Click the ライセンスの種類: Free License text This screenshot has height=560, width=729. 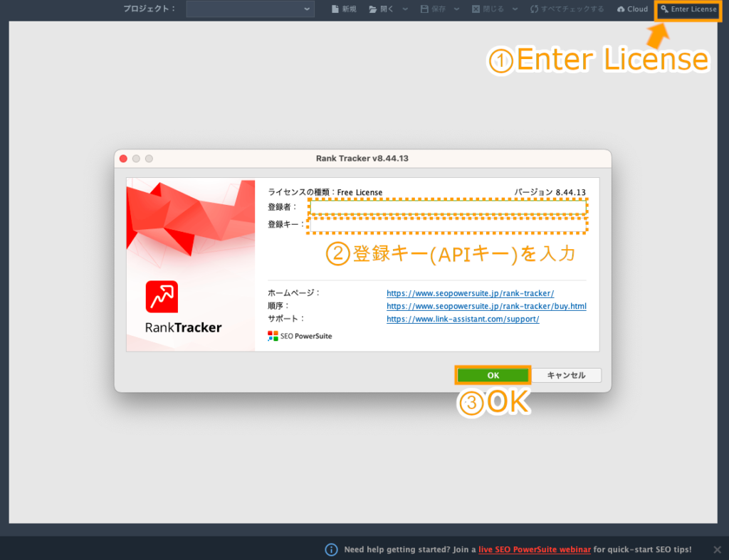(325, 192)
